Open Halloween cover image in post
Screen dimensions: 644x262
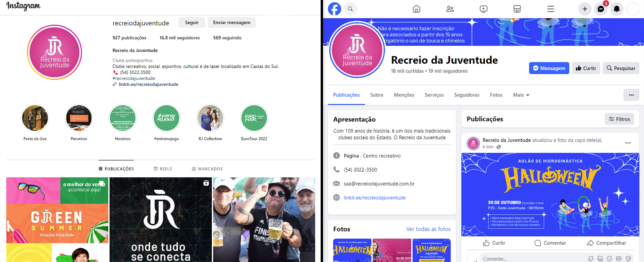(x=550, y=194)
